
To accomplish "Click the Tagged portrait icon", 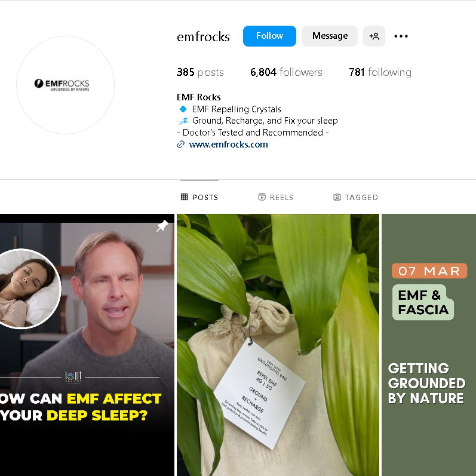I will [x=337, y=197].
